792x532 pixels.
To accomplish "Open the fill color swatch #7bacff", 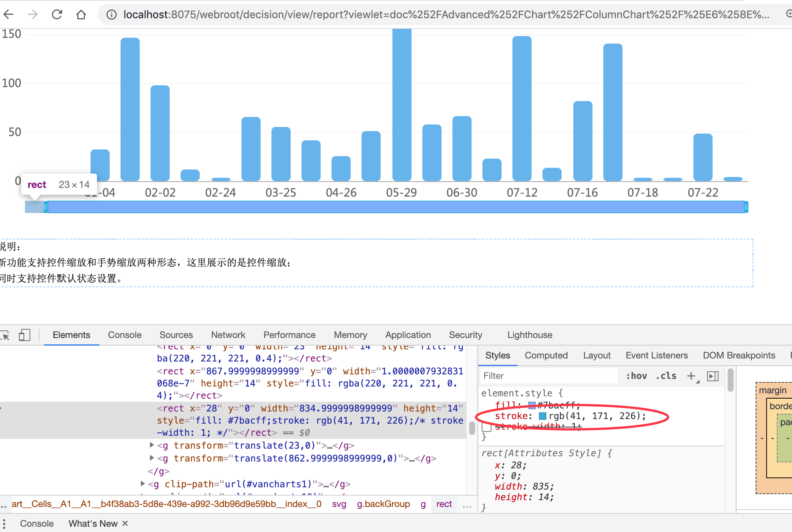I will (532, 405).
